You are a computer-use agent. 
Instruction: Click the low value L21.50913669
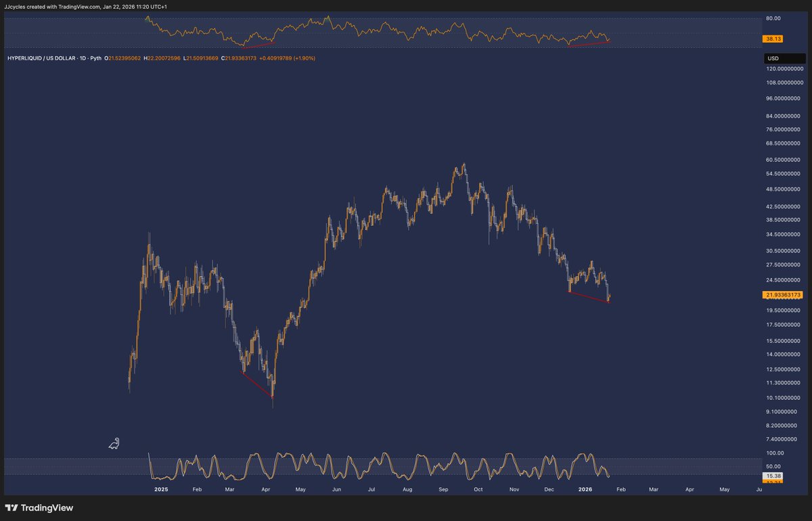pos(201,58)
